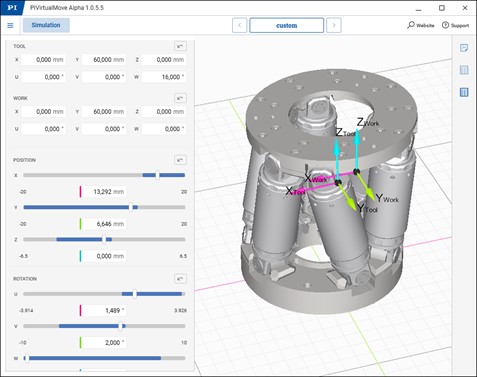Reset the TOOL coordinate values
The height and width of the screenshot is (377, 477).
click(x=180, y=46)
